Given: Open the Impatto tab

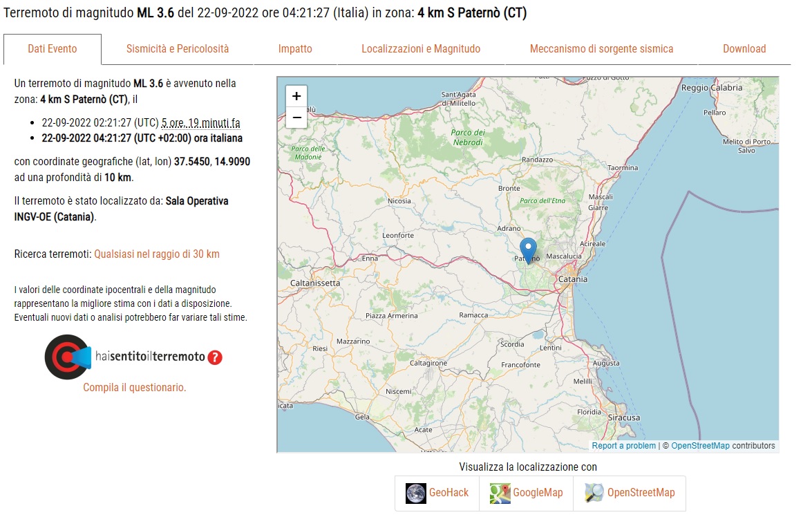Looking at the screenshot, I should (x=295, y=48).
